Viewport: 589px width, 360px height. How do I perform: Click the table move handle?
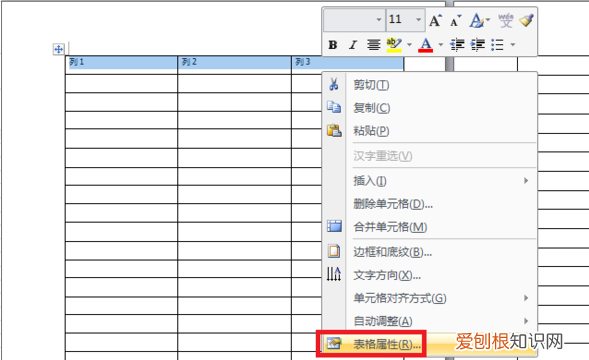coord(59,49)
